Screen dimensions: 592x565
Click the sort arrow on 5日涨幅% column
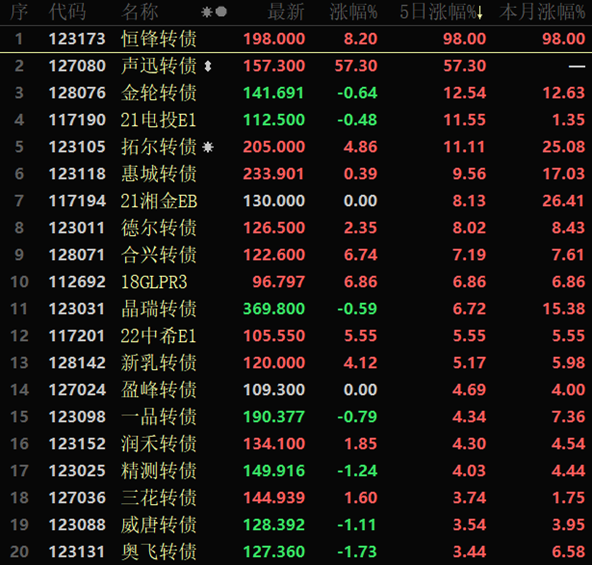(480, 14)
